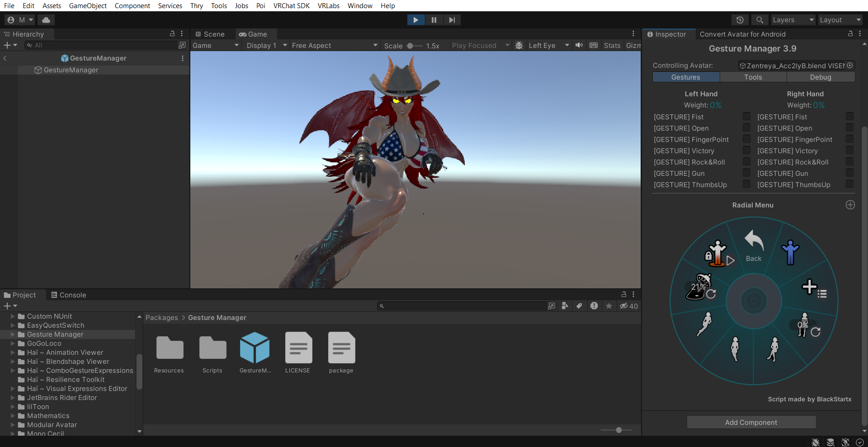Image resolution: width=868 pixels, height=447 pixels.
Task: Open the account M dropdown
Action: click(20, 20)
